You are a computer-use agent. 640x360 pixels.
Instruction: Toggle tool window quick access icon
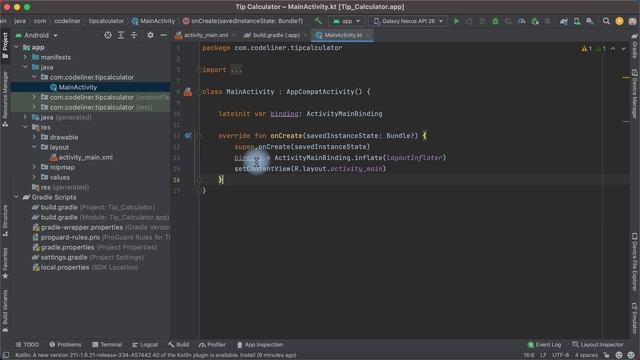6,355
